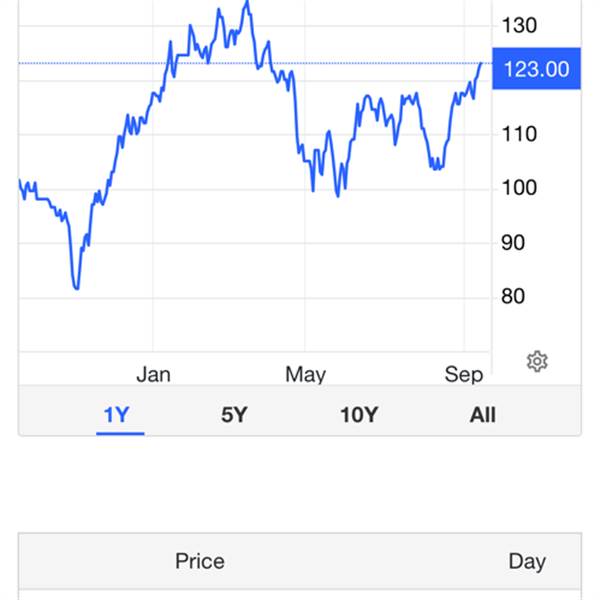
Task: Show All time price history
Action: [x=483, y=415]
